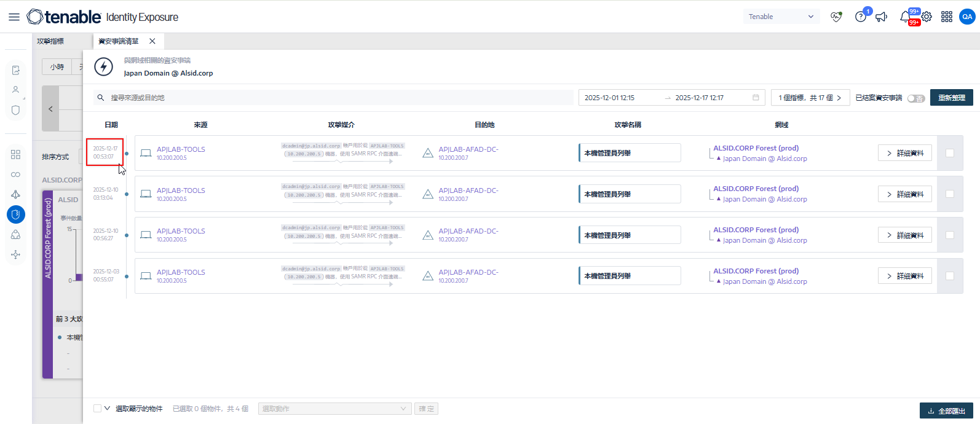Switch to the 攻擊指標 tab

(x=50, y=41)
